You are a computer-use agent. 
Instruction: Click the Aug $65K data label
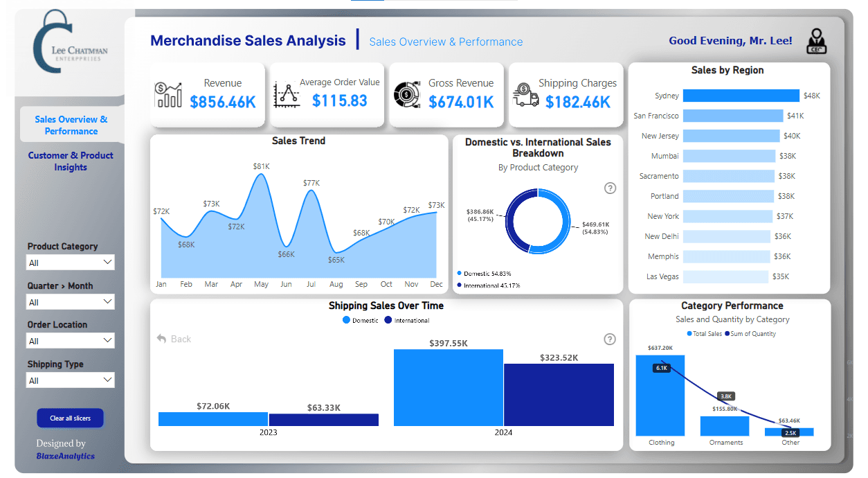pos(336,260)
